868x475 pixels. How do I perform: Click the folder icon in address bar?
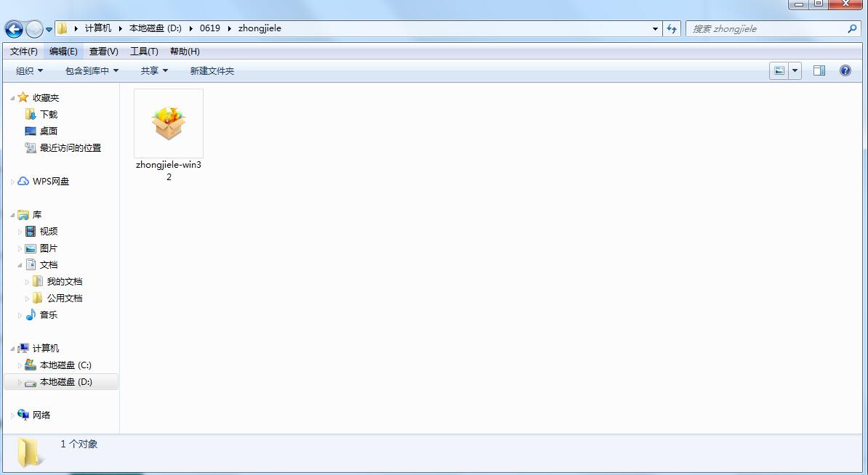(62, 28)
